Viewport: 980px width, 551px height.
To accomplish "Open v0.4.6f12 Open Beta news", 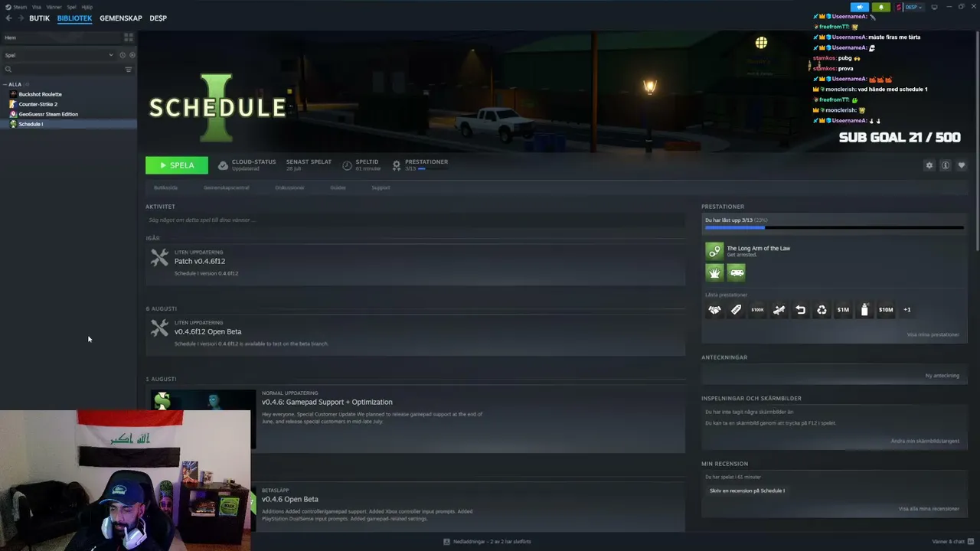I will [x=415, y=334].
